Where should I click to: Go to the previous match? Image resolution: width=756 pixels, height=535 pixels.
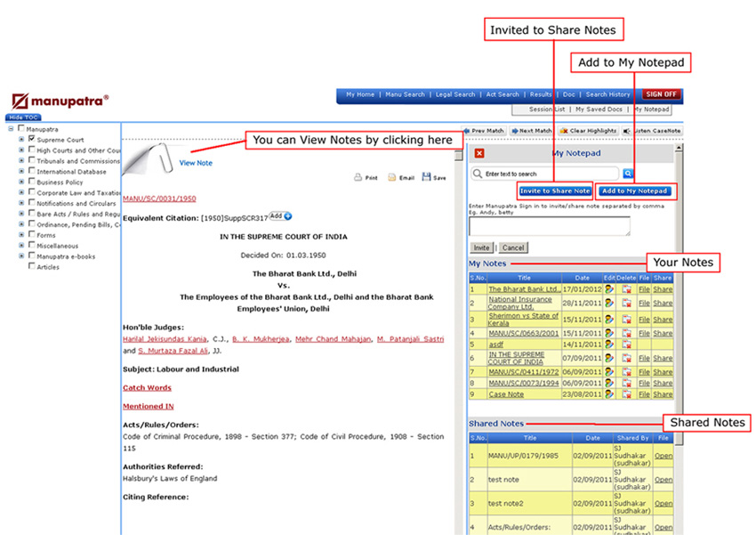[x=484, y=131]
